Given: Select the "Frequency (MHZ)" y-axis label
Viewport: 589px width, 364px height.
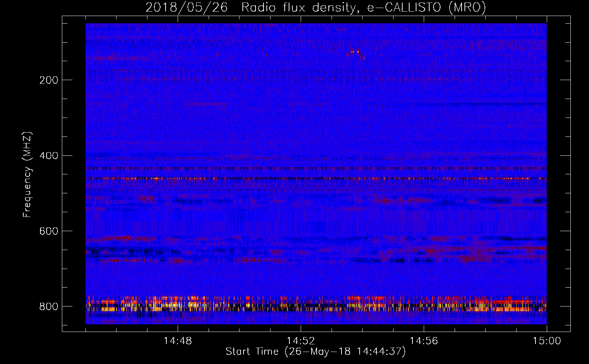Looking at the screenshot, I should coord(27,174).
